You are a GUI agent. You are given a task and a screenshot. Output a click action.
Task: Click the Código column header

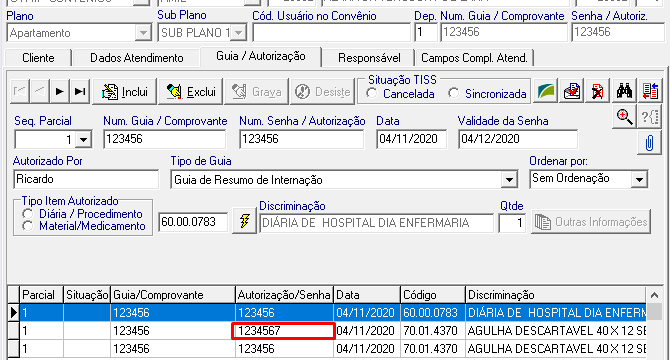[433, 295]
